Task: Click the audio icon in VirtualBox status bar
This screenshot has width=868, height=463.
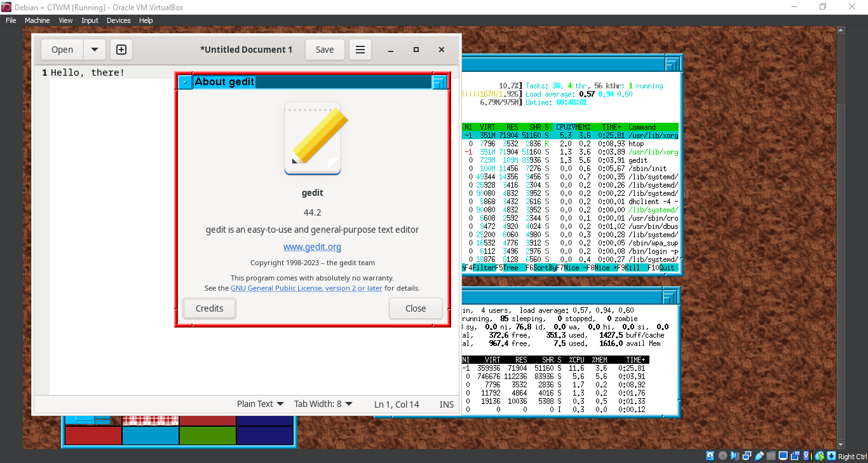Action: [734, 456]
